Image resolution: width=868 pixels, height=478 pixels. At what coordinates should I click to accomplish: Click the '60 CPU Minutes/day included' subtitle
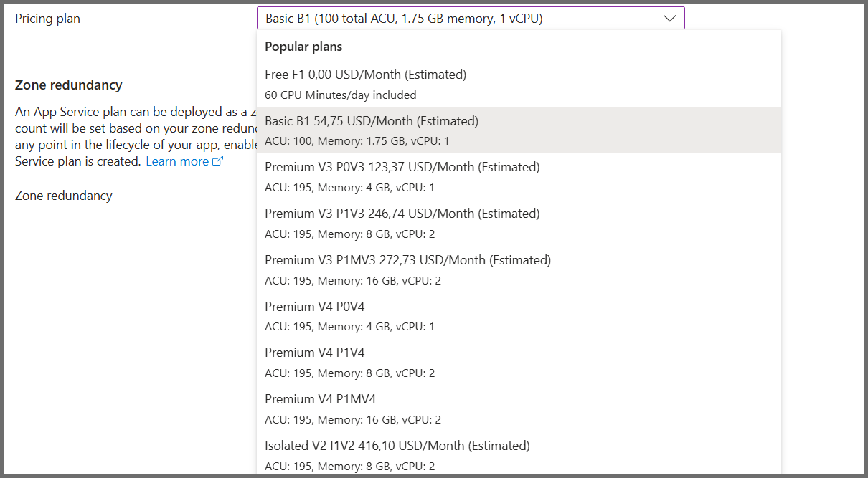pyautogui.click(x=340, y=95)
